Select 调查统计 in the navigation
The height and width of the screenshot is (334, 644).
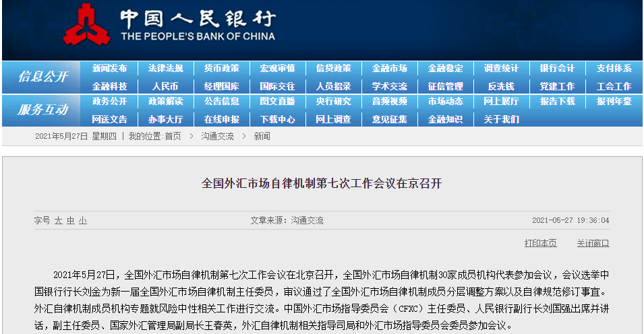[501, 69]
